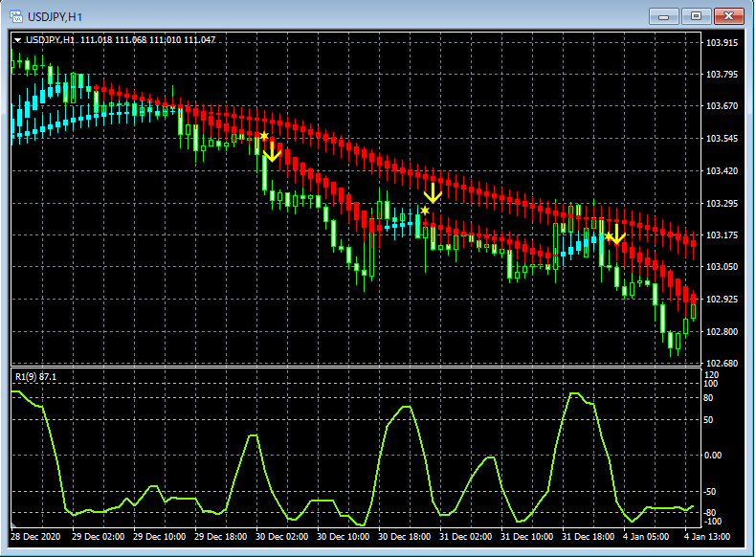Click the 31 Dec 10:00 time label
The image size is (756, 557).
coord(526,537)
